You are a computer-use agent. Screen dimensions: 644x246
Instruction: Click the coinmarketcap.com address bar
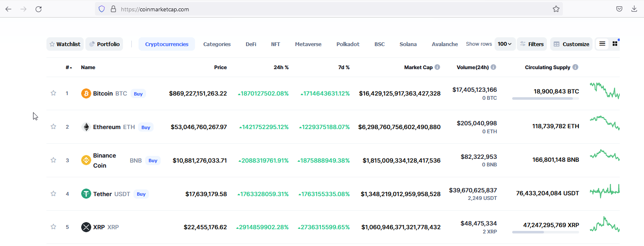pyautogui.click(x=328, y=9)
